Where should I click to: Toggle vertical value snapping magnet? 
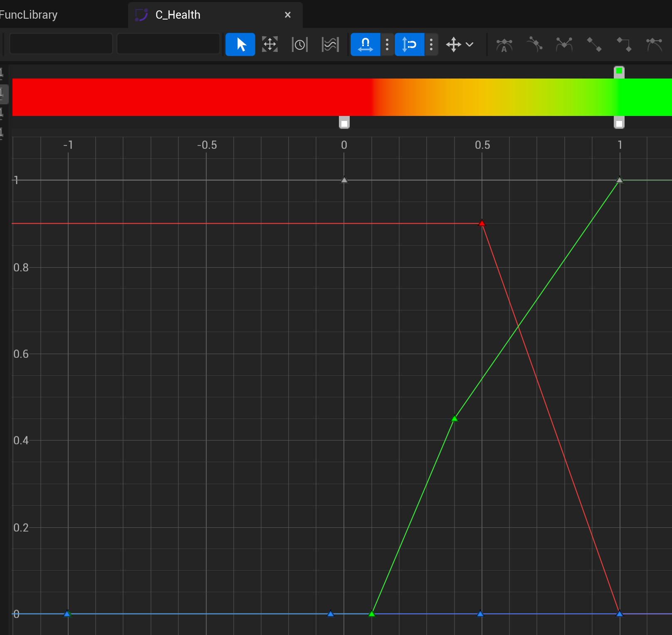click(409, 44)
